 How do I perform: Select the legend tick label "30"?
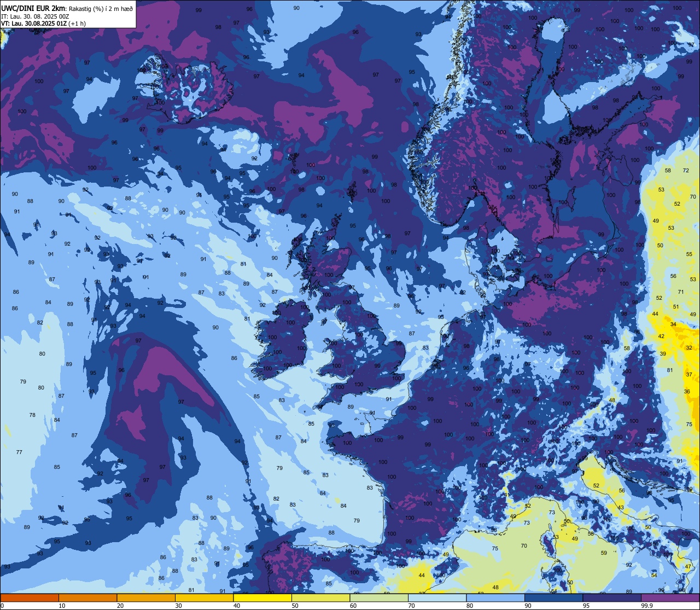(179, 606)
